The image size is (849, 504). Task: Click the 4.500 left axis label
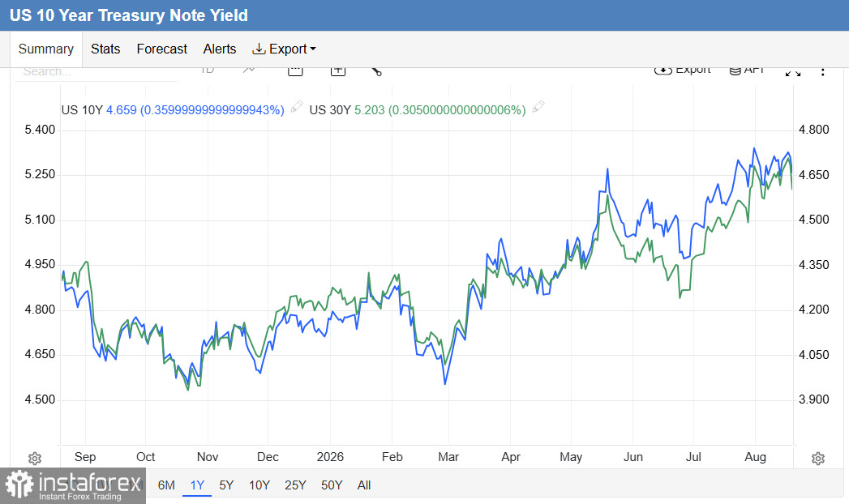(40, 399)
